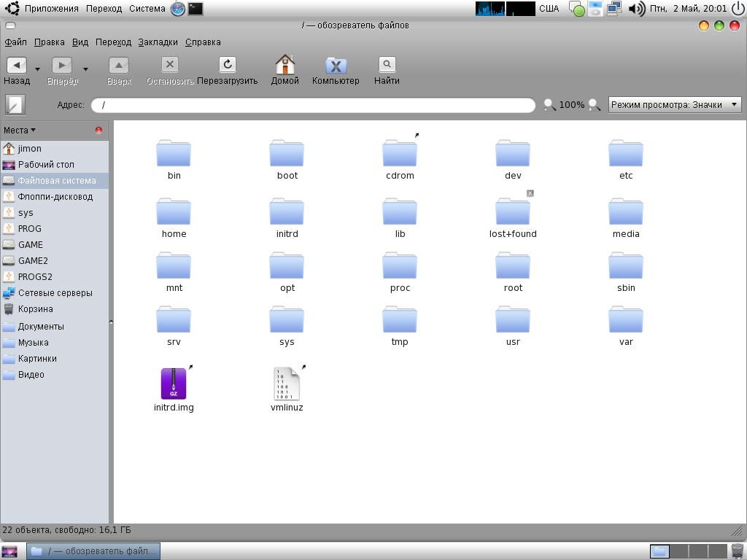The width and height of the screenshot is (747, 560).
Task: Select the vmlinuz binary file icon
Action: (287, 384)
